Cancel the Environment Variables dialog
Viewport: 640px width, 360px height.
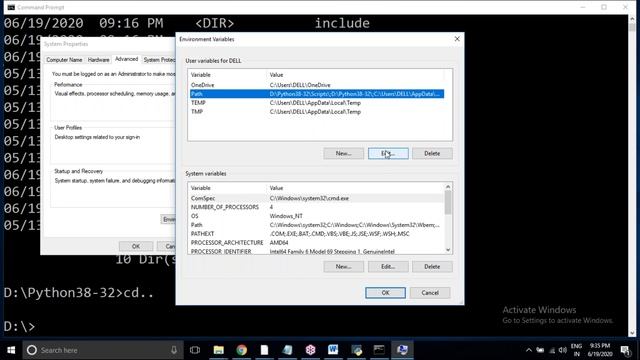(x=430, y=293)
